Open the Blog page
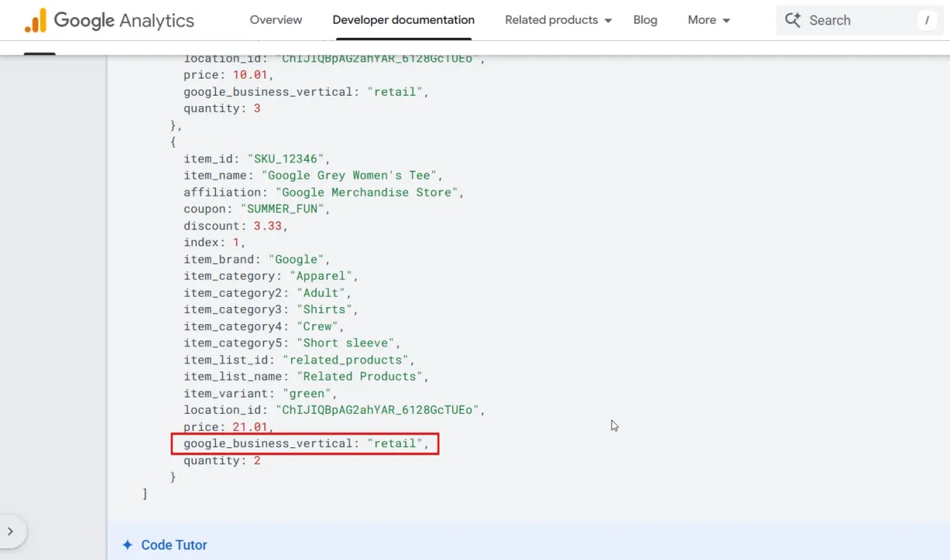Image resolution: width=950 pixels, height=560 pixels. point(645,20)
